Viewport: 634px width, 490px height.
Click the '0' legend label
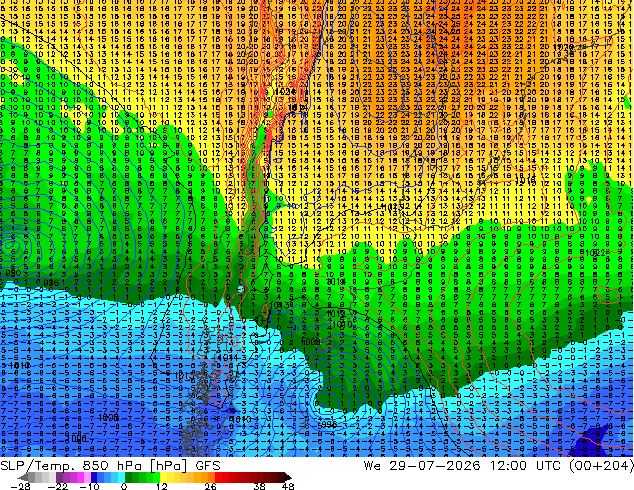124,486
